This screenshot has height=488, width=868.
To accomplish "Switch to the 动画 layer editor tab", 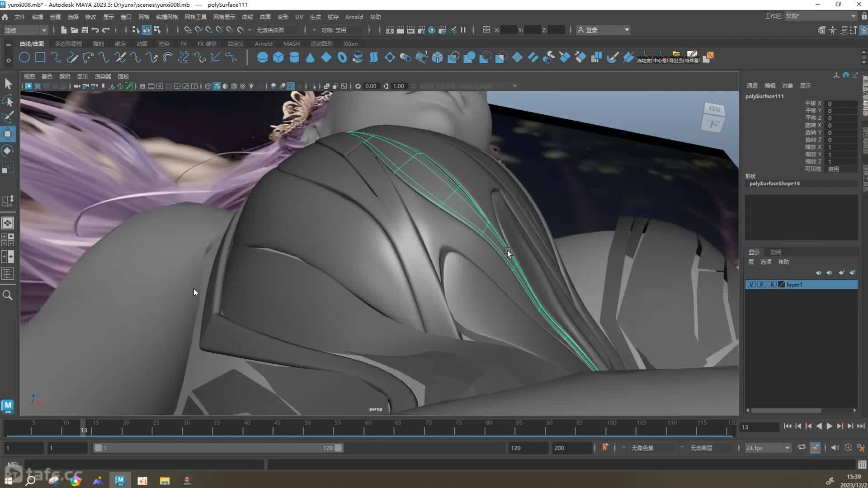I will click(x=776, y=252).
